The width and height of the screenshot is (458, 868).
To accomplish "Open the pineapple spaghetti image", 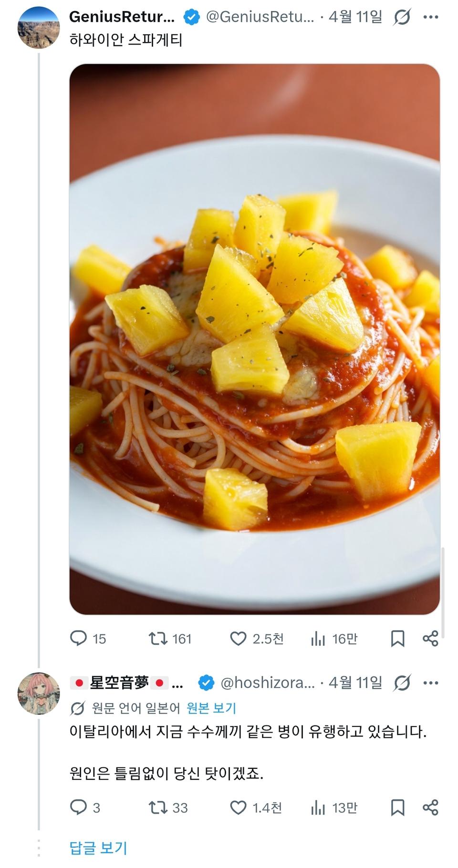I will coord(254,338).
